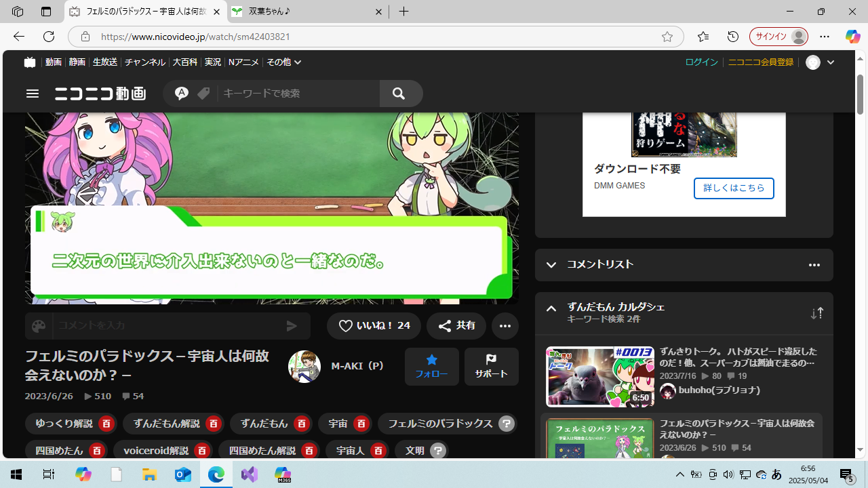Expand the コメントリスト panel chevron
The height and width of the screenshot is (488, 868).
click(551, 265)
